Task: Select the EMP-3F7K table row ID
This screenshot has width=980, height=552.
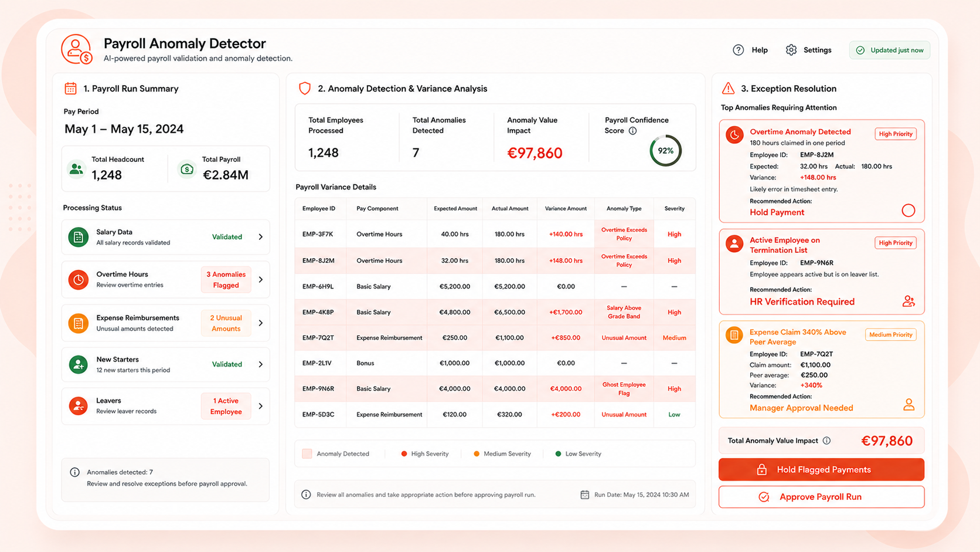Action: click(x=317, y=234)
